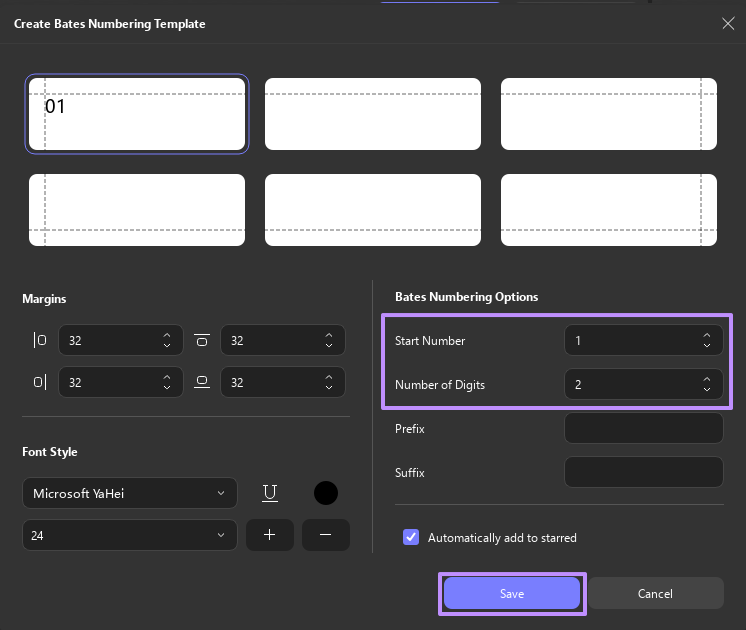Adjust the Number of Digits stepper

(707, 384)
